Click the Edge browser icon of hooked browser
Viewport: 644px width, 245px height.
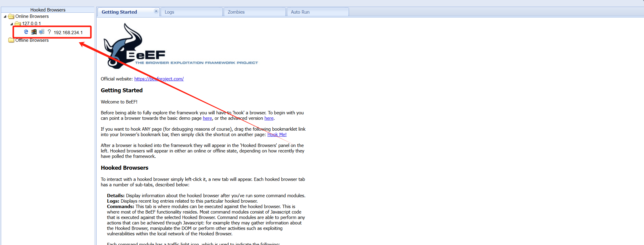(x=26, y=32)
